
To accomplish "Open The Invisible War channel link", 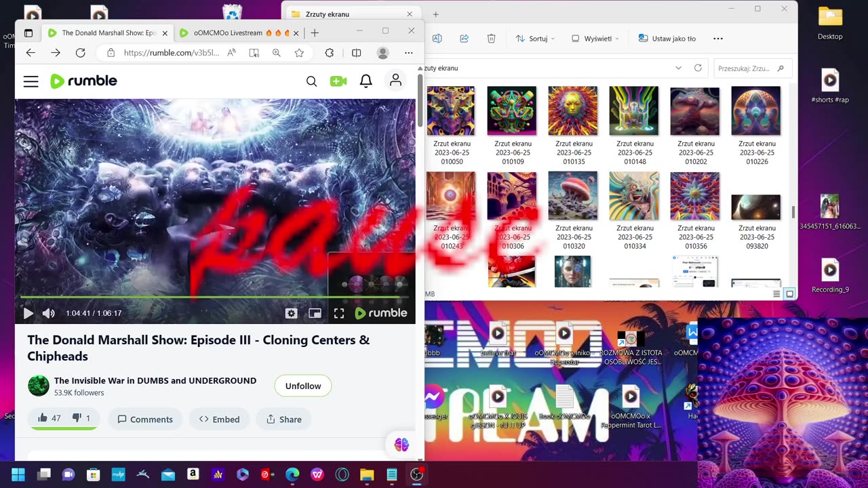I will click(155, 380).
